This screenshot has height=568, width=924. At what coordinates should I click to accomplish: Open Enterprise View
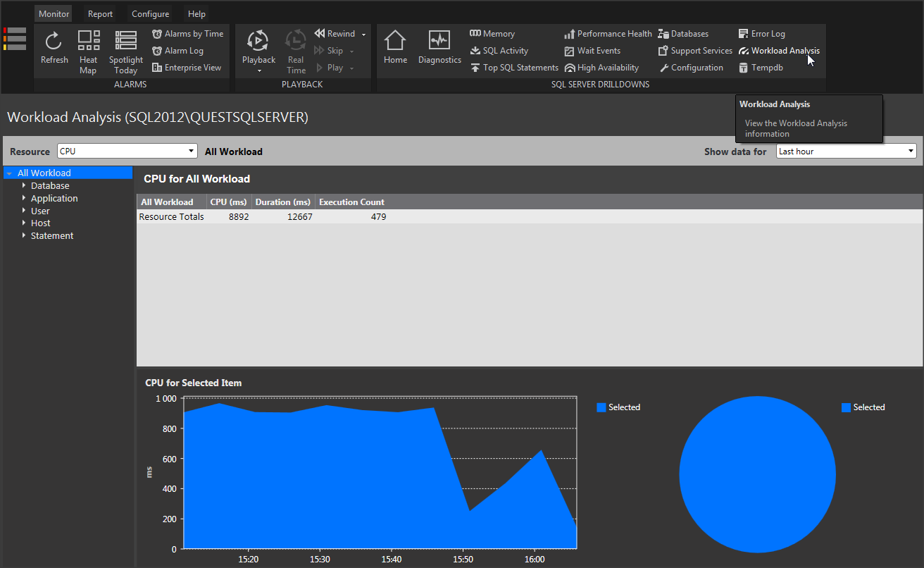pos(187,68)
